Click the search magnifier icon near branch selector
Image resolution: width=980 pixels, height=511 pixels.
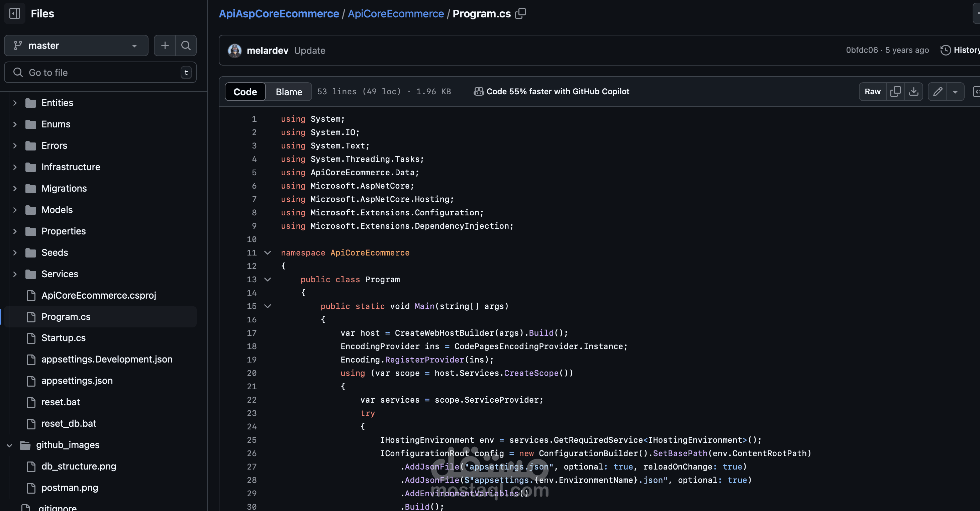point(186,46)
